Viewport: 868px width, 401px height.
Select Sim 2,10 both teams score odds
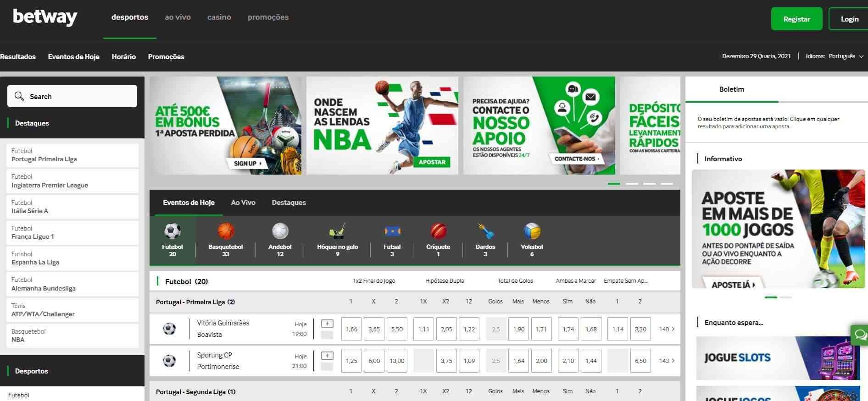568,361
